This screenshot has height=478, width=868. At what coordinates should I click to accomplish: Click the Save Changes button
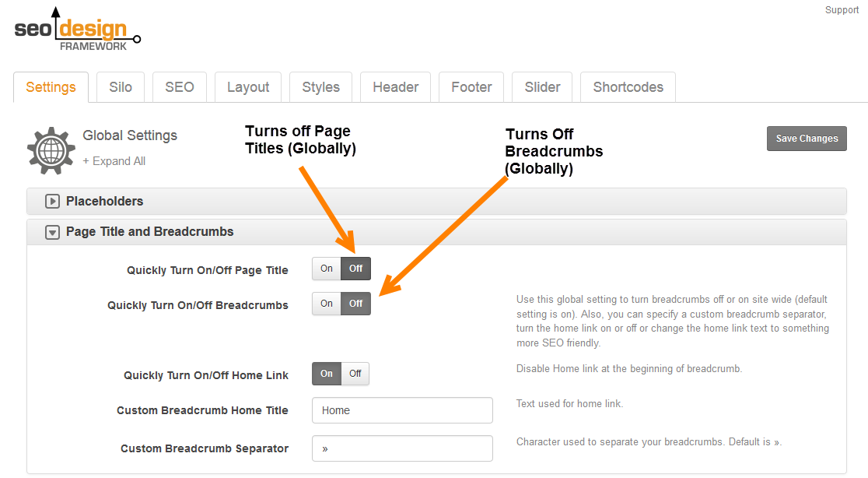pyautogui.click(x=807, y=139)
